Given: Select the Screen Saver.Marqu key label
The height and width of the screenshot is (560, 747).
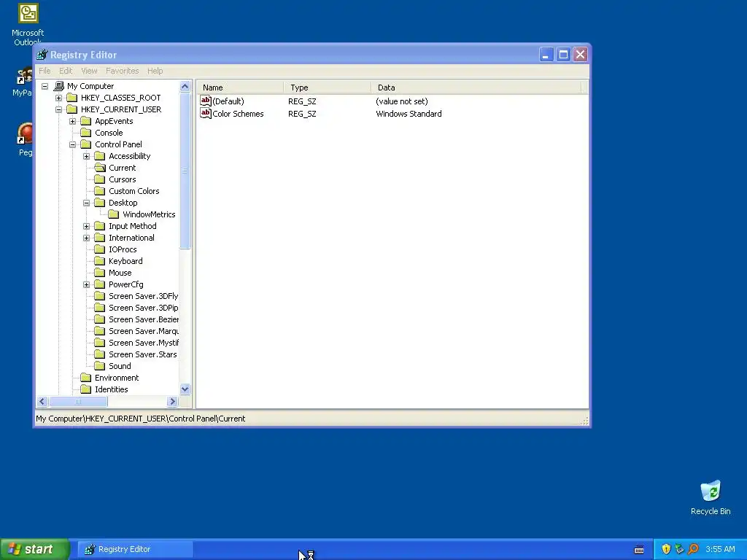Looking at the screenshot, I should click(144, 331).
